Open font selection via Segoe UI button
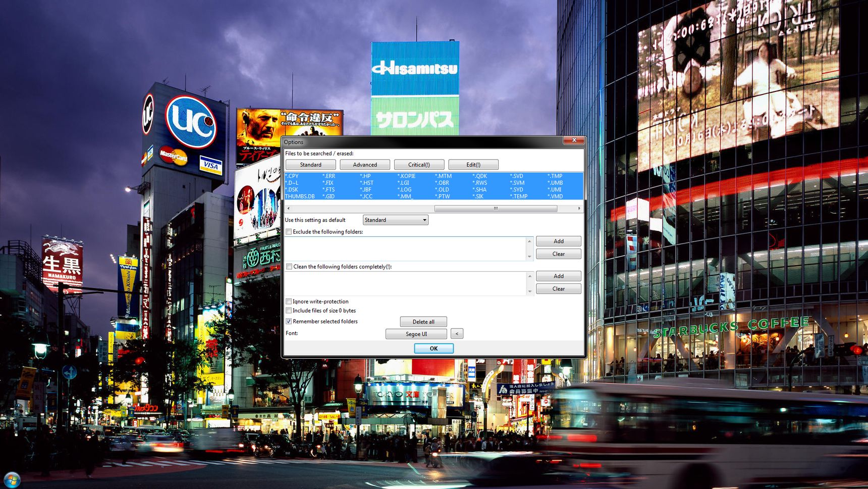 click(416, 334)
